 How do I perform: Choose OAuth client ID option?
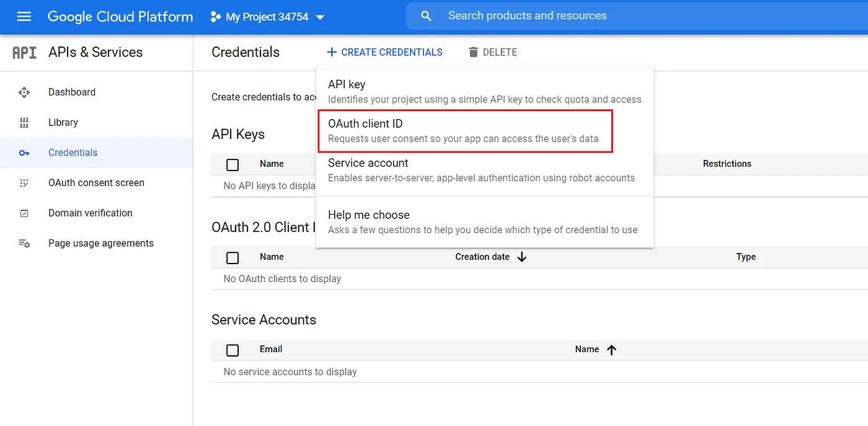(465, 131)
